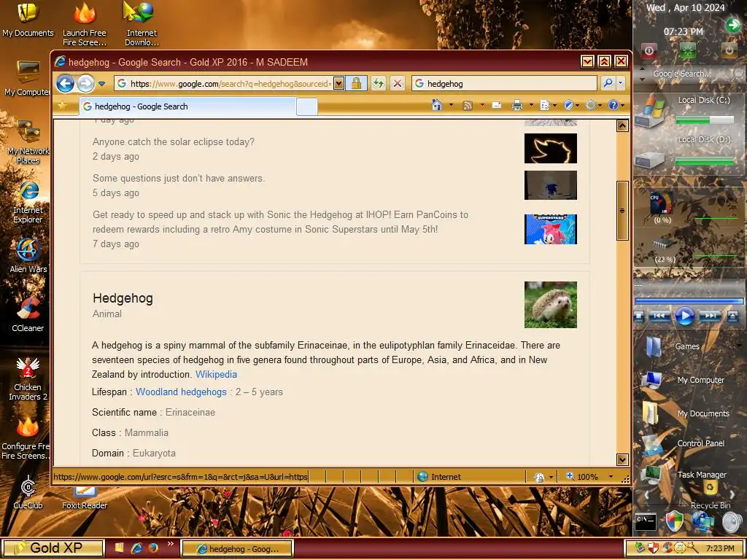Expand the address bar URL history dropdown
The height and width of the screenshot is (560, 747).
click(338, 84)
